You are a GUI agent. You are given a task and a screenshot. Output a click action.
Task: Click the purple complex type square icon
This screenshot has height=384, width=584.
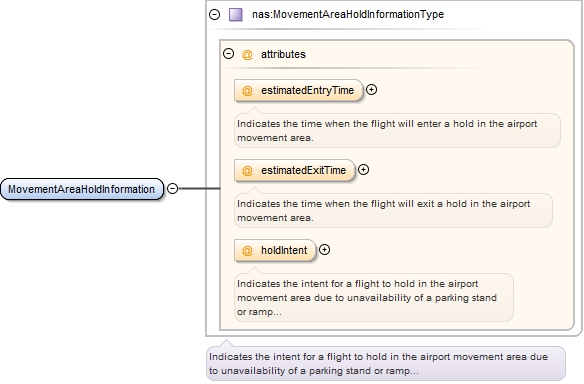pyautogui.click(x=236, y=15)
